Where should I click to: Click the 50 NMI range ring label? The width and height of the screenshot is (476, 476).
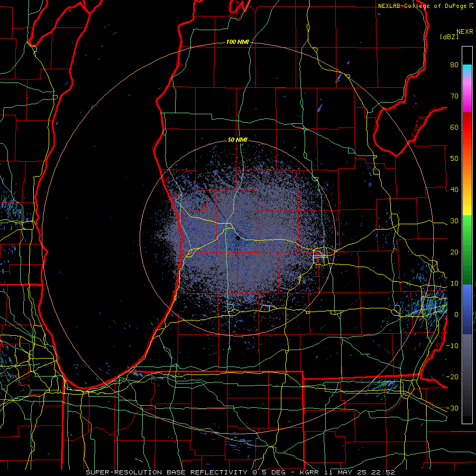237,140
